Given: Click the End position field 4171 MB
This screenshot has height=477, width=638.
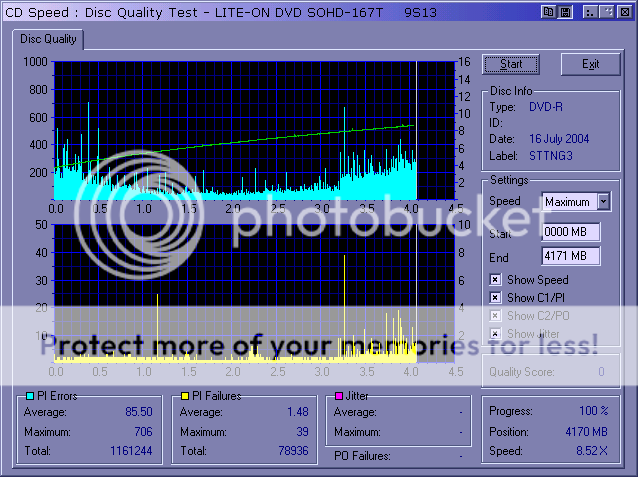Looking at the screenshot, I should tap(570, 256).
